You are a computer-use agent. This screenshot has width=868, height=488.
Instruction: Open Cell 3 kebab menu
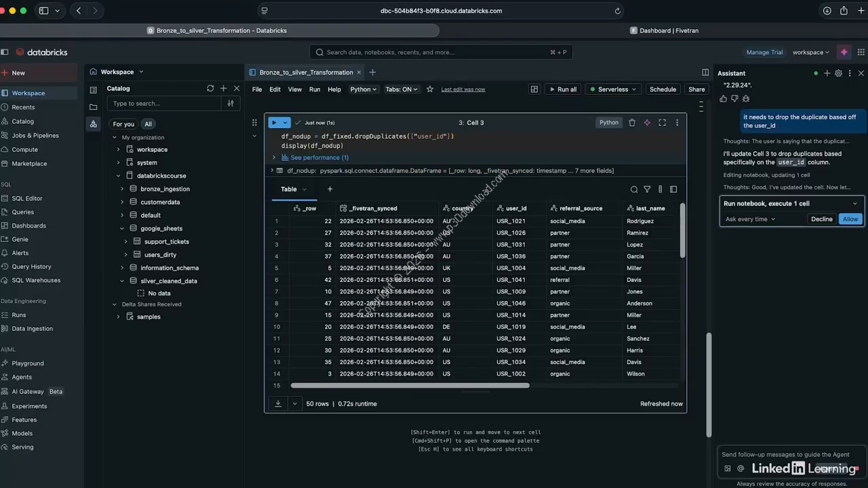677,123
